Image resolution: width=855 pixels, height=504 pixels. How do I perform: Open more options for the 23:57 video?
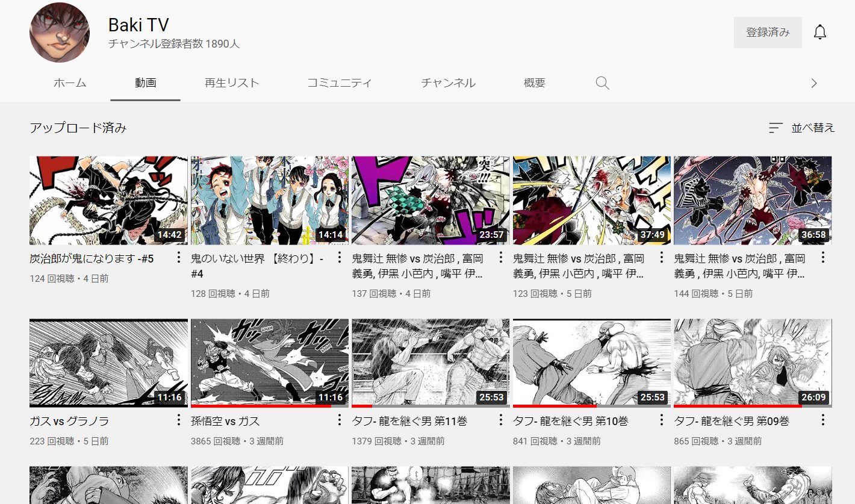(x=500, y=258)
